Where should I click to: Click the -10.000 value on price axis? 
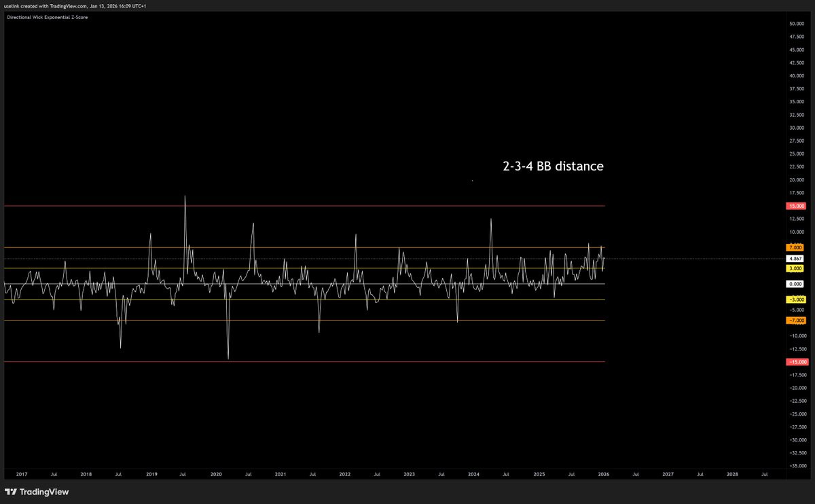(x=797, y=336)
